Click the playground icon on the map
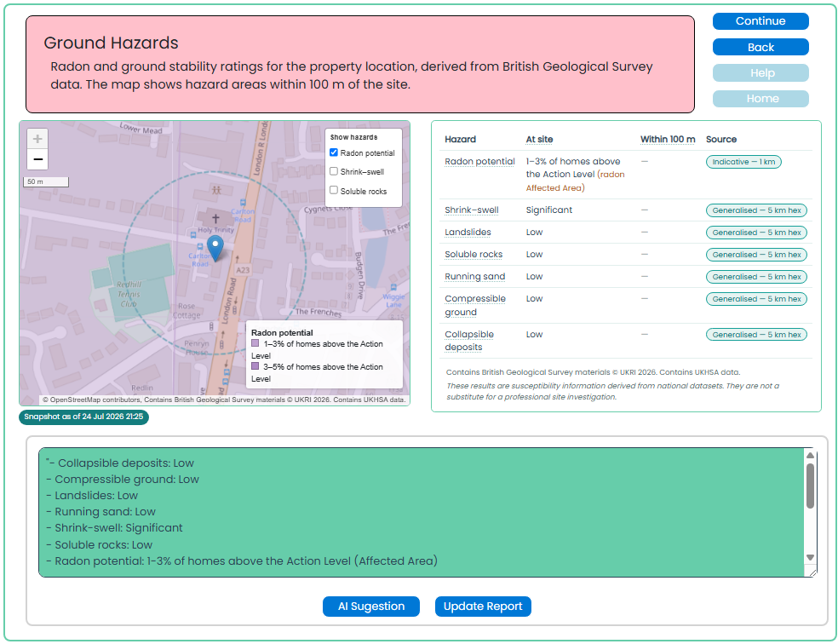This screenshot has height=644, width=838. [216, 190]
